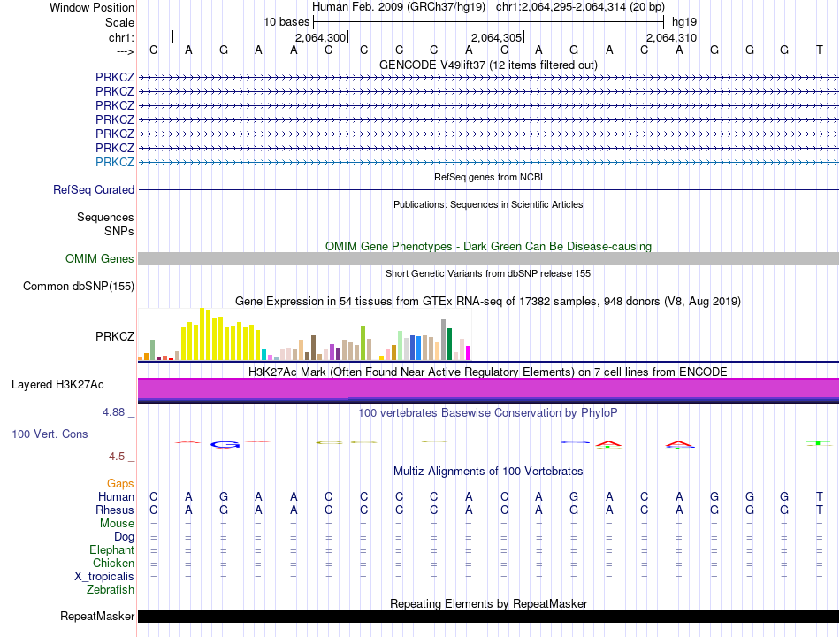Screen dimensions: 840x637
Task: Click the GENCODE V49lift37 track title
Action: 488,65
